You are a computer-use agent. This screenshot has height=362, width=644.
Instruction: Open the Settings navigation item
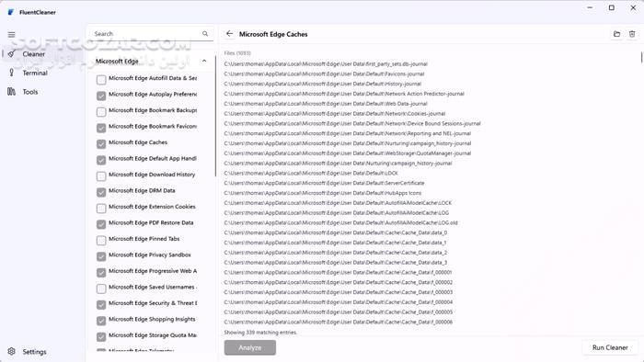(43, 351)
